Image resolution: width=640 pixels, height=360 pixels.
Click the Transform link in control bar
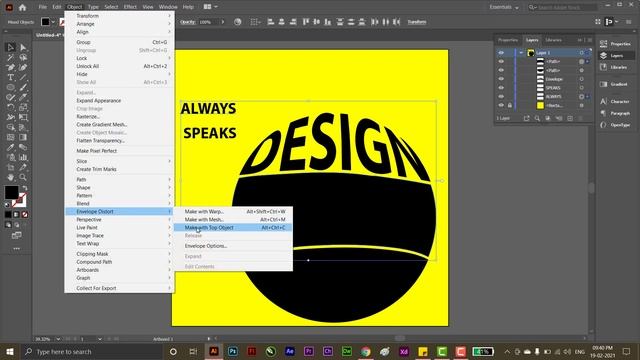tap(416, 22)
